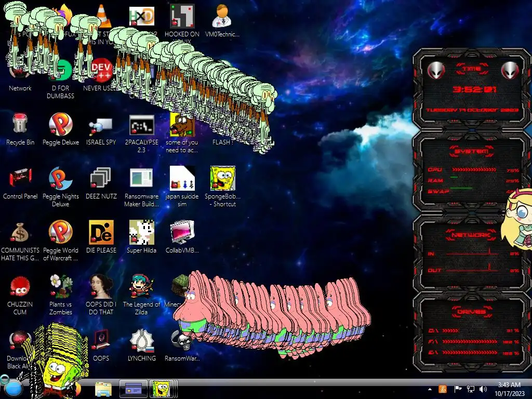Click the network IN graph row
Screen dimensions: 532x399
coord(473,253)
